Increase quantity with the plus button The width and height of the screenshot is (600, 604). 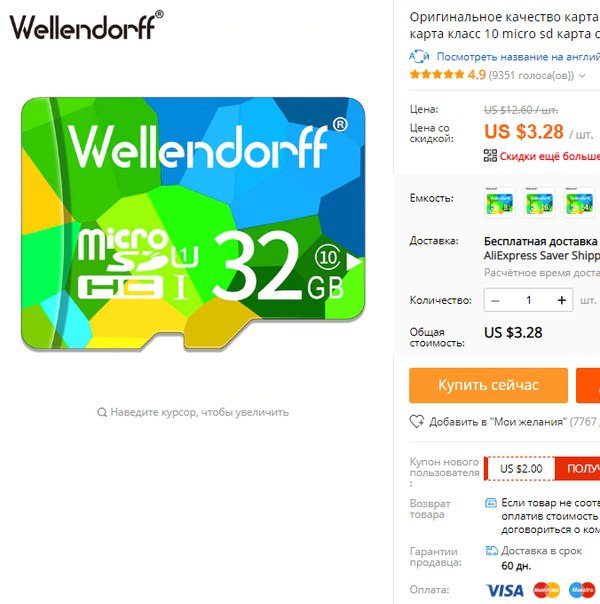pos(562,300)
